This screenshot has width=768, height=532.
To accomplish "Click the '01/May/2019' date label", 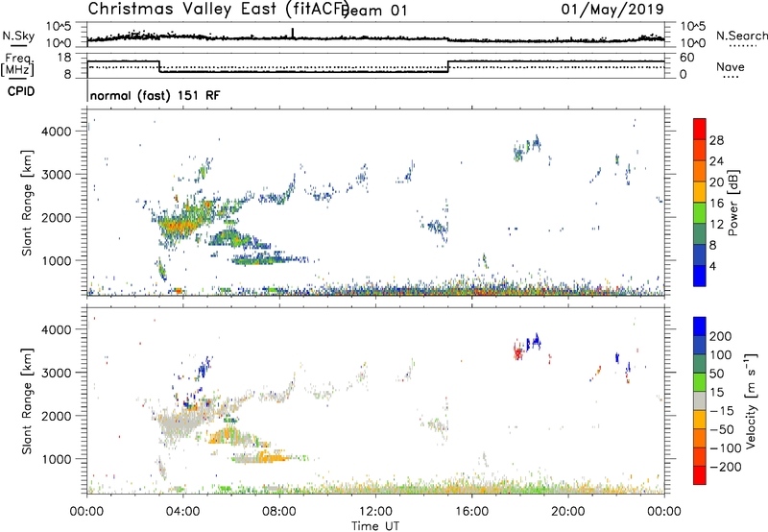I will pos(612,10).
